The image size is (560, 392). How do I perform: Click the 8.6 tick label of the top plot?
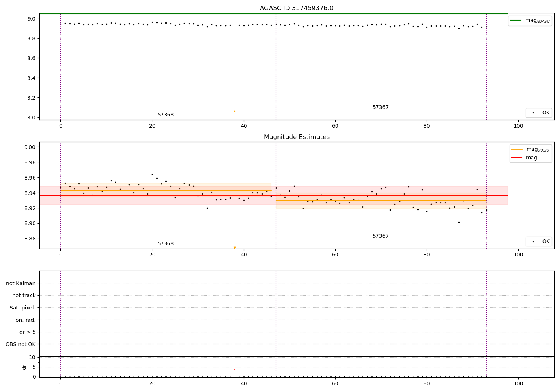pyautogui.click(x=32, y=58)
